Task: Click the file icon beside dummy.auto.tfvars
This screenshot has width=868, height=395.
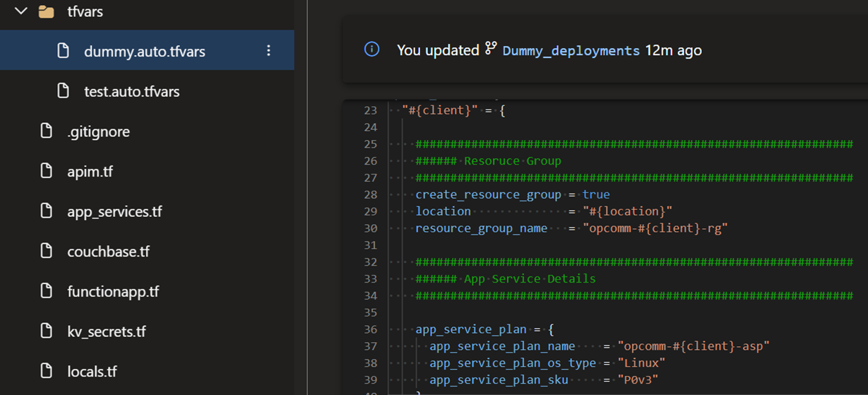Action: tap(64, 51)
